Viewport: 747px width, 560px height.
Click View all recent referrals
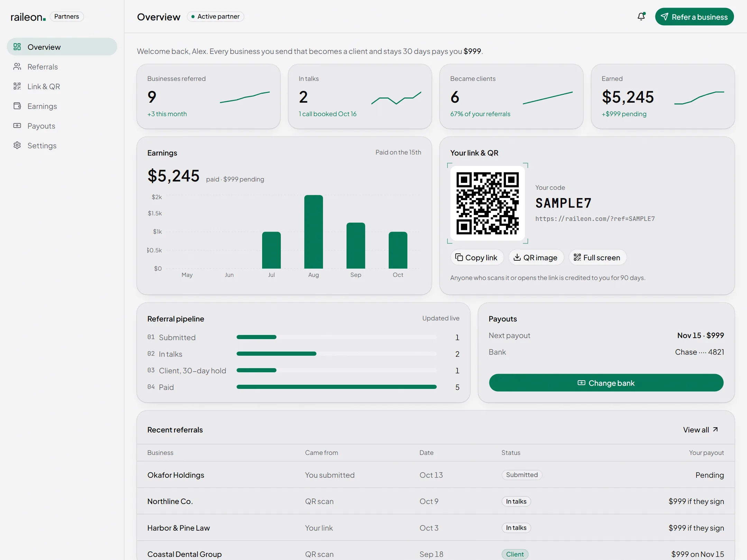pos(701,430)
